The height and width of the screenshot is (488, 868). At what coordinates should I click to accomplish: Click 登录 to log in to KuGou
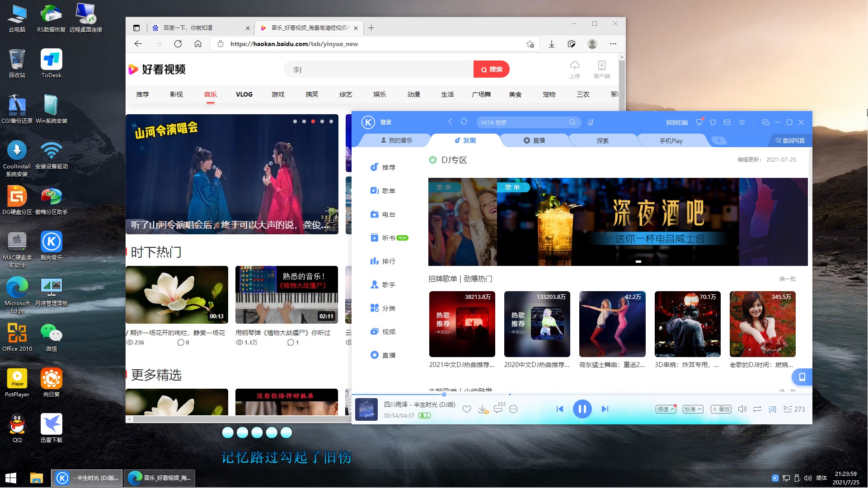(385, 122)
